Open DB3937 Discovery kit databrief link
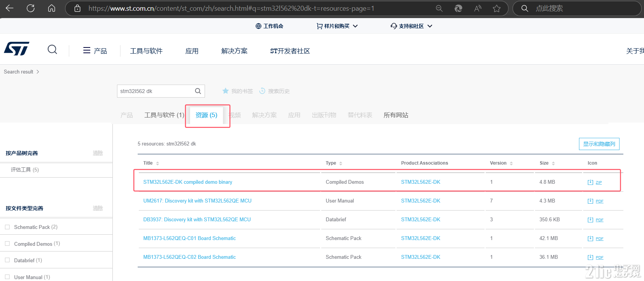 [197, 220]
